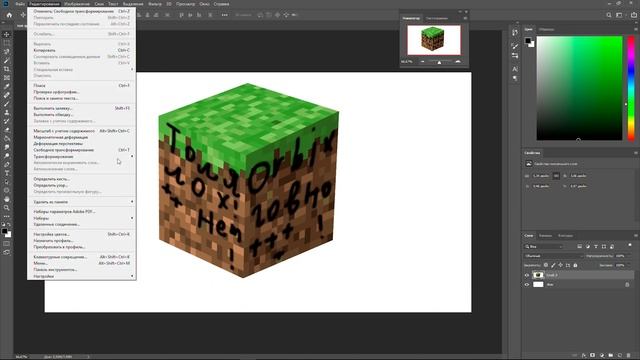Open the Layers panel options menu
Screen dimensions: 640x360
[x=636, y=236]
